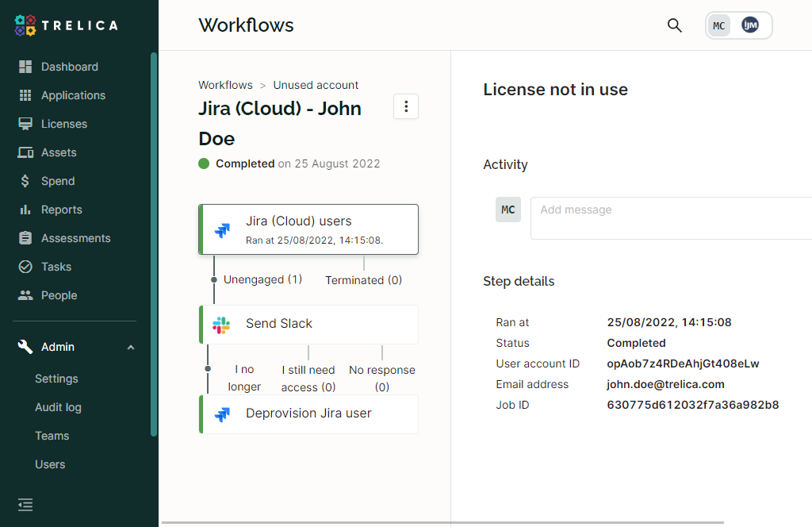
Task: Click the horizontal scrollbar at page bottom
Action: coord(442,523)
